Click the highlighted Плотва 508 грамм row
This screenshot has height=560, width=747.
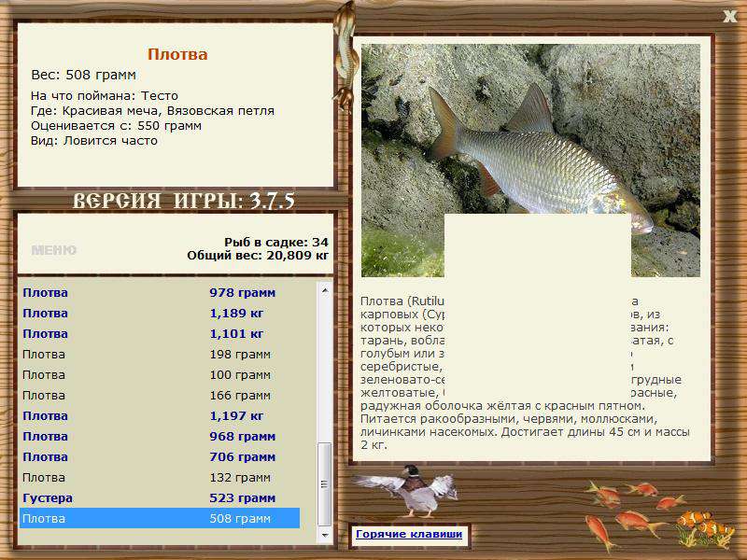[x=160, y=518]
